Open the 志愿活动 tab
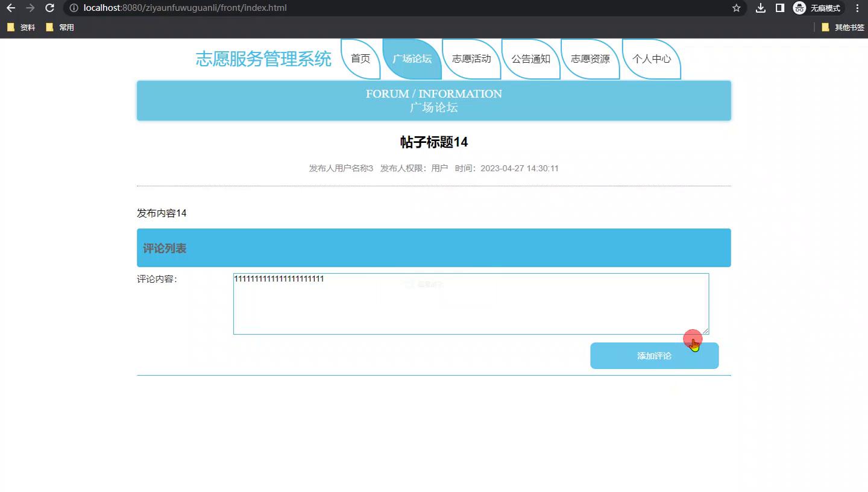Image resolution: width=868 pixels, height=492 pixels. point(471,59)
